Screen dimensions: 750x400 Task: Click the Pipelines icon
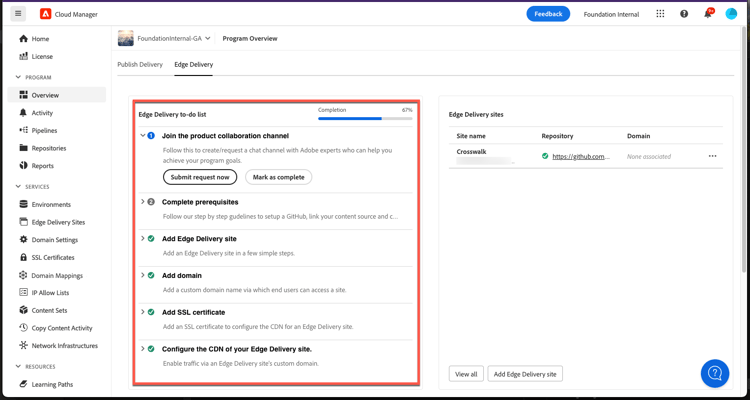pyautogui.click(x=23, y=130)
